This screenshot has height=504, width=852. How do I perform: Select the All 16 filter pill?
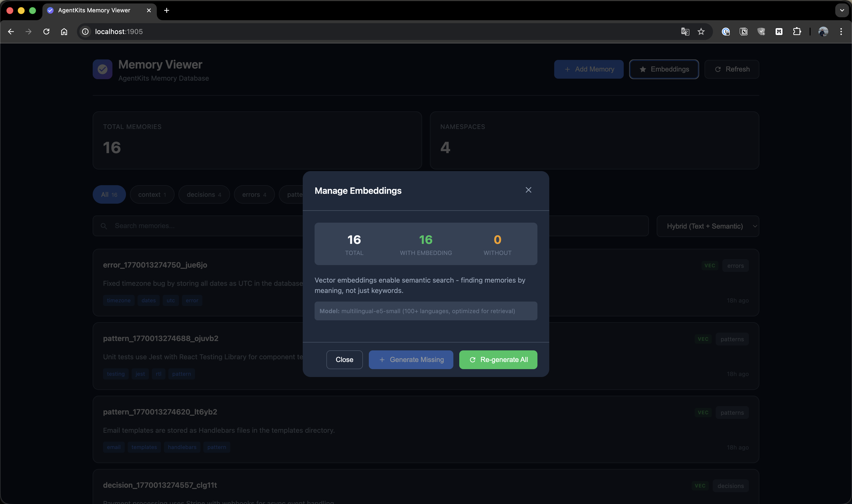tap(109, 195)
